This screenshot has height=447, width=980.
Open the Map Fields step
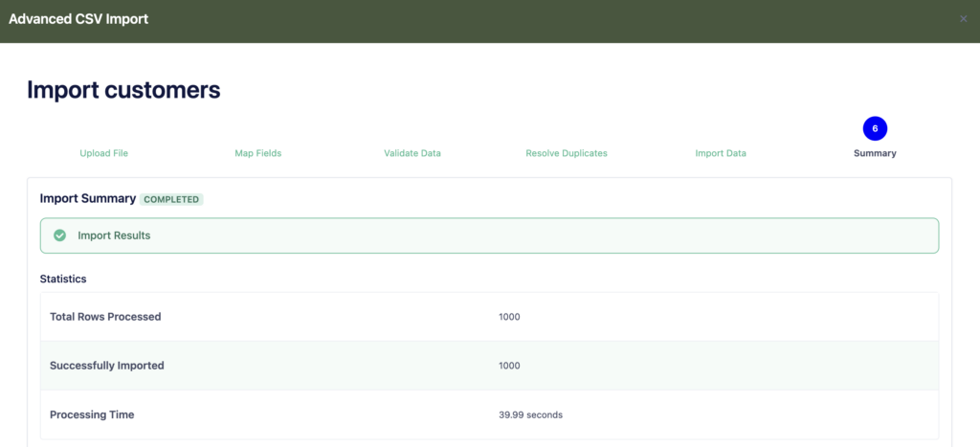pyautogui.click(x=257, y=153)
